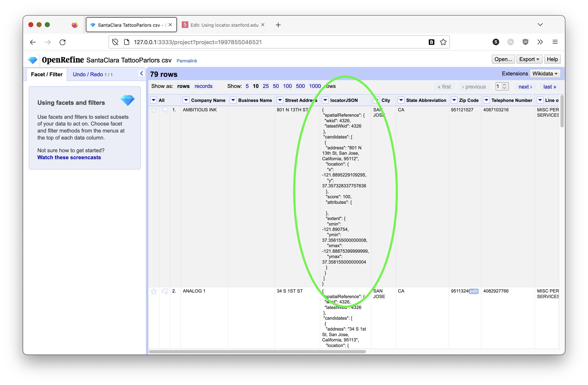
Task: Switch to the Undo / Redo tab
Action: [88, 74]
